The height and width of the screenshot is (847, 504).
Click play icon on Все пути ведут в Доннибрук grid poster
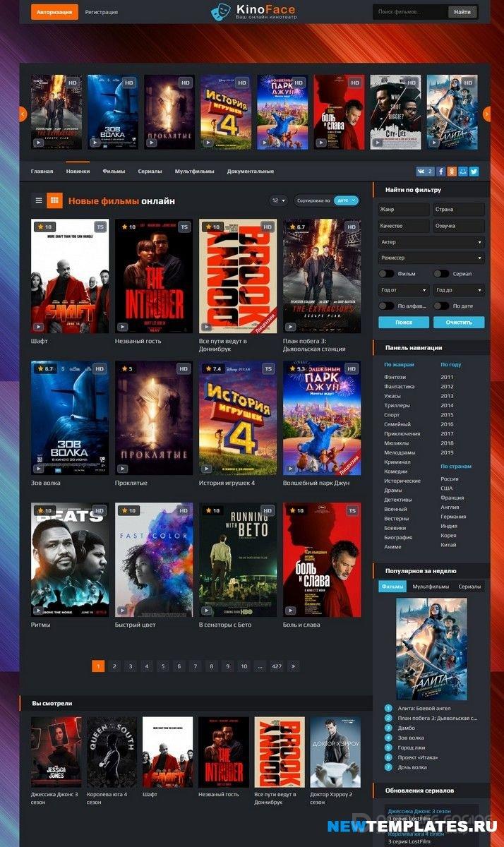(x=206, y=327)
